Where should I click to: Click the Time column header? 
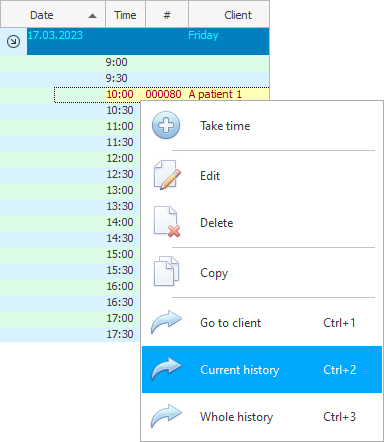click(125, 14)
